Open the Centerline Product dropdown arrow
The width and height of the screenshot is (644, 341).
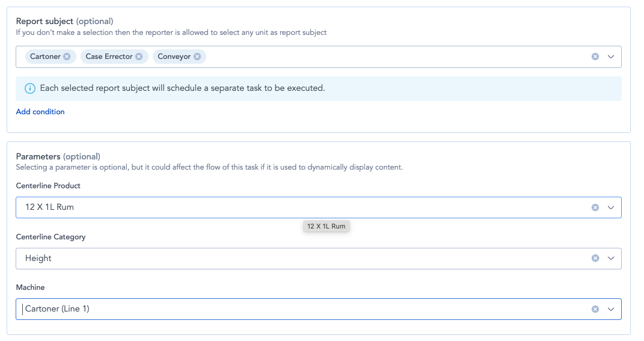pyautogui.click(x=611, y=207)
